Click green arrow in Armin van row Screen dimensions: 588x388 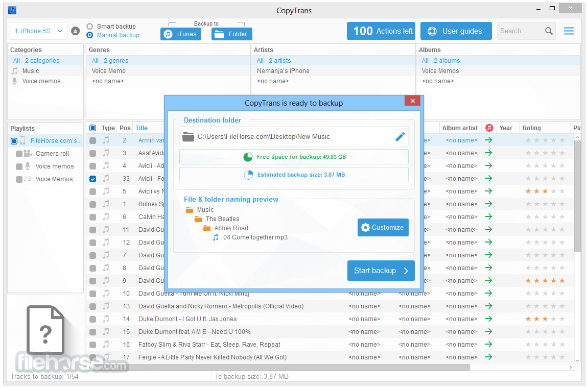pos(488,140)
